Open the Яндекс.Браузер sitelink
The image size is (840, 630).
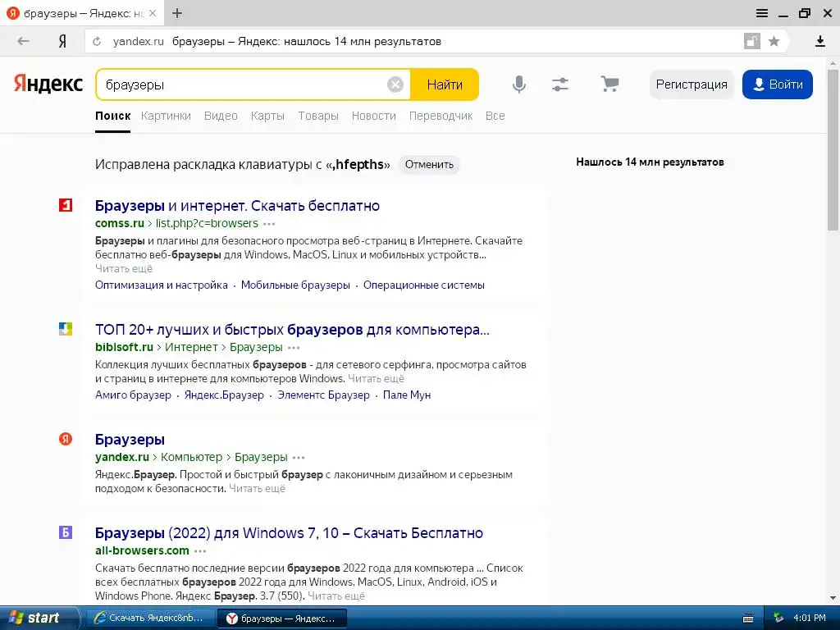[224, 395]
